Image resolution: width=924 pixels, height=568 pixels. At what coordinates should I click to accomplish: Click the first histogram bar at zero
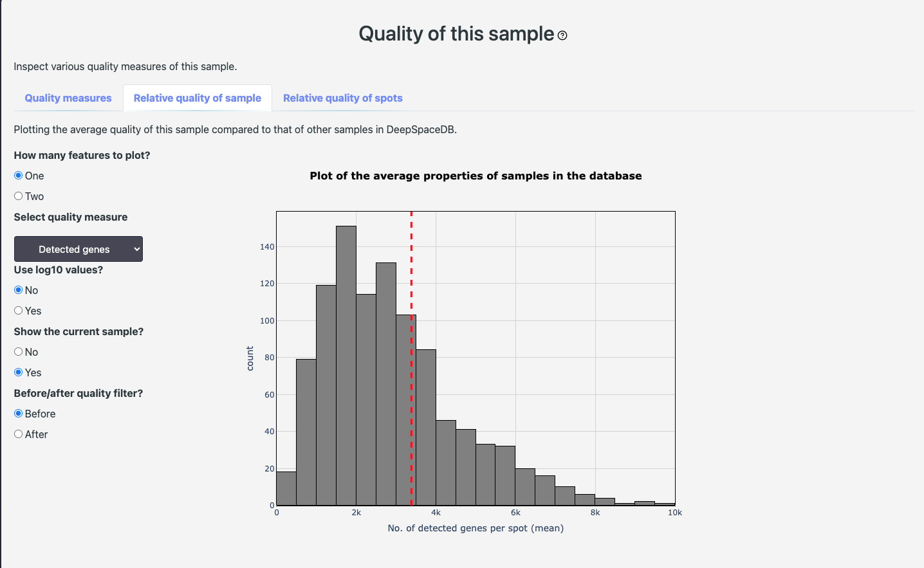[x=286, y=489]
